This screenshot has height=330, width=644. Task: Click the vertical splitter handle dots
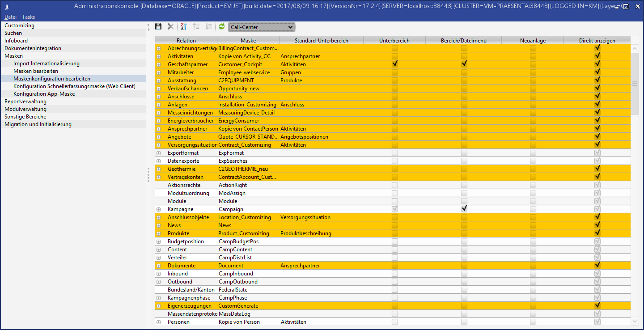click(148, 174)
